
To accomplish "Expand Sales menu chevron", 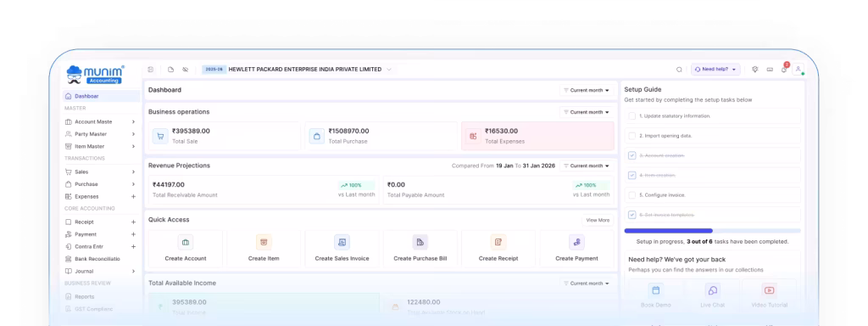I will click(x=133, y=171).
